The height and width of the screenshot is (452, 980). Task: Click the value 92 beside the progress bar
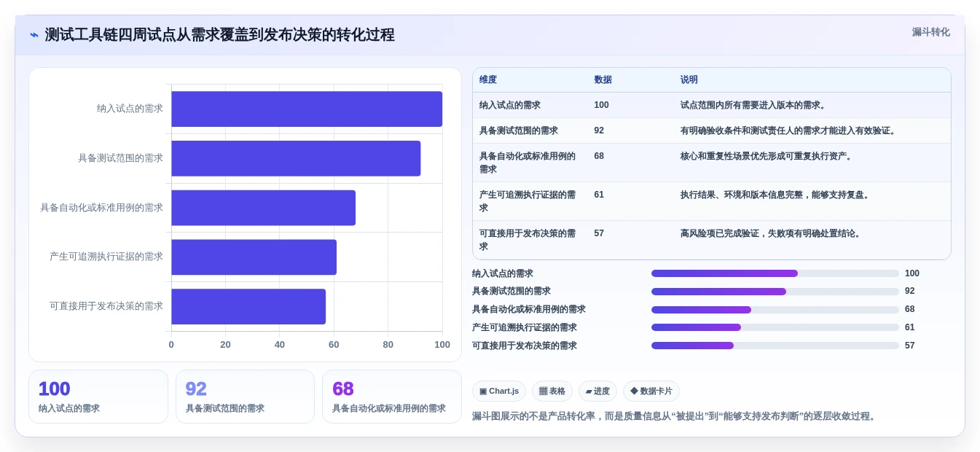click(910, 292)
